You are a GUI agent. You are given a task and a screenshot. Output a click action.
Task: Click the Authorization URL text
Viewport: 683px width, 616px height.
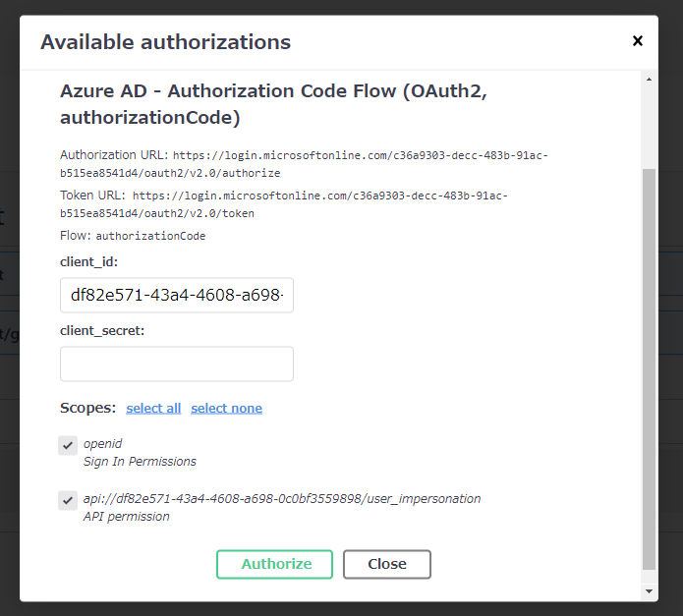tap(304, 164)
